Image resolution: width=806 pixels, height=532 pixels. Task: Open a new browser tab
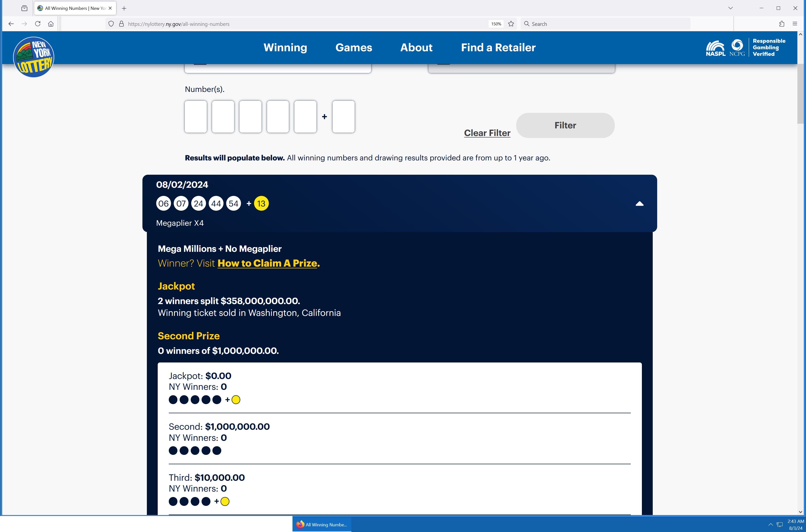coord(124,8)
